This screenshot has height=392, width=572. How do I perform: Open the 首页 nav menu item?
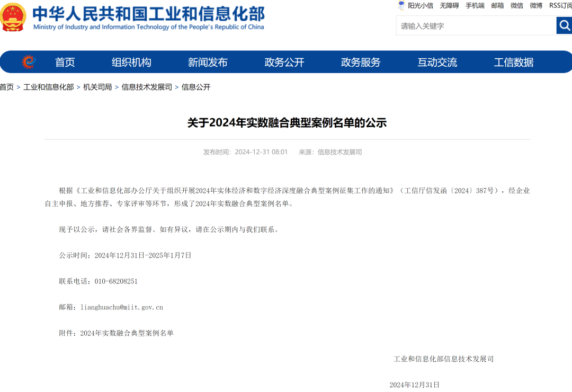point(65,62)
